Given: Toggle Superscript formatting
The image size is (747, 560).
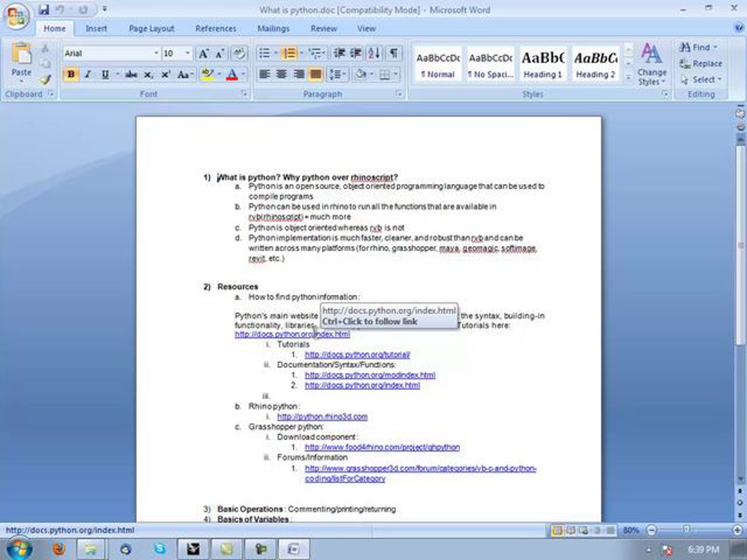Looking at the screenshot, I should click(166, 74).
